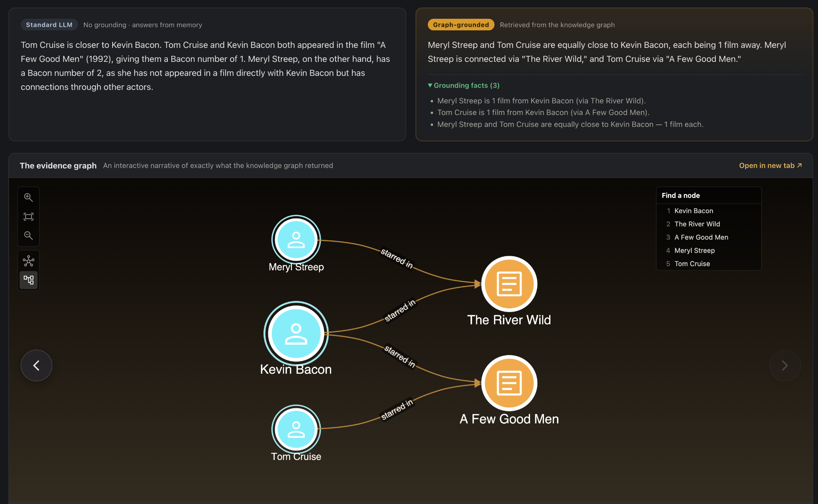The width and height of the screenshot is (818, 504).
Task: Click the Standard LLM badge
Action: 49,25
